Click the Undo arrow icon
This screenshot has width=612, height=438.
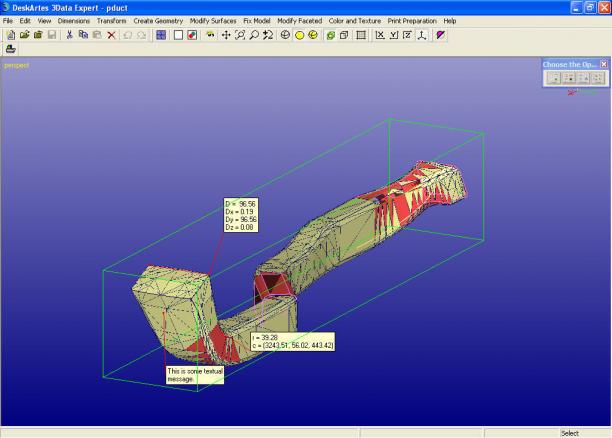128,35
